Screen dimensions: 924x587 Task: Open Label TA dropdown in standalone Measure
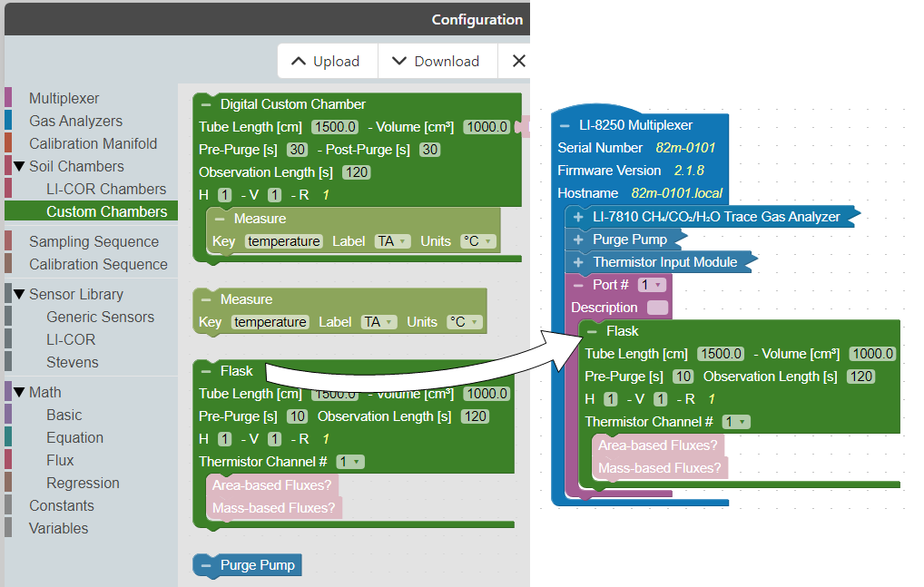tap(378, 322)
